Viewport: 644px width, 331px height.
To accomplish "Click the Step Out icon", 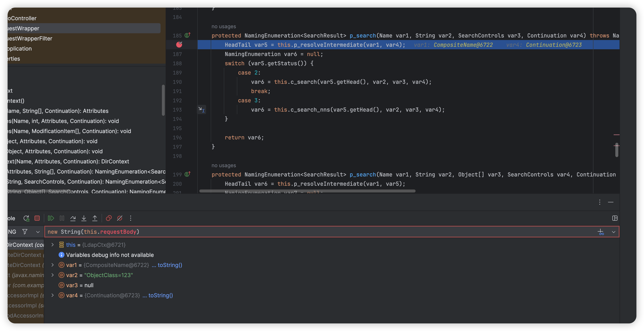I will click(x=95, y=218).
